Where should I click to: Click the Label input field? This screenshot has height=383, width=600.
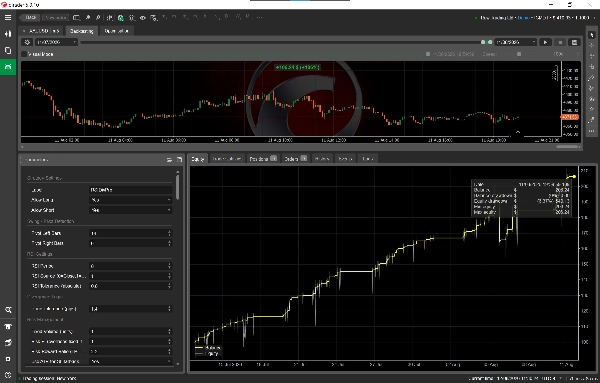(130, 190)
